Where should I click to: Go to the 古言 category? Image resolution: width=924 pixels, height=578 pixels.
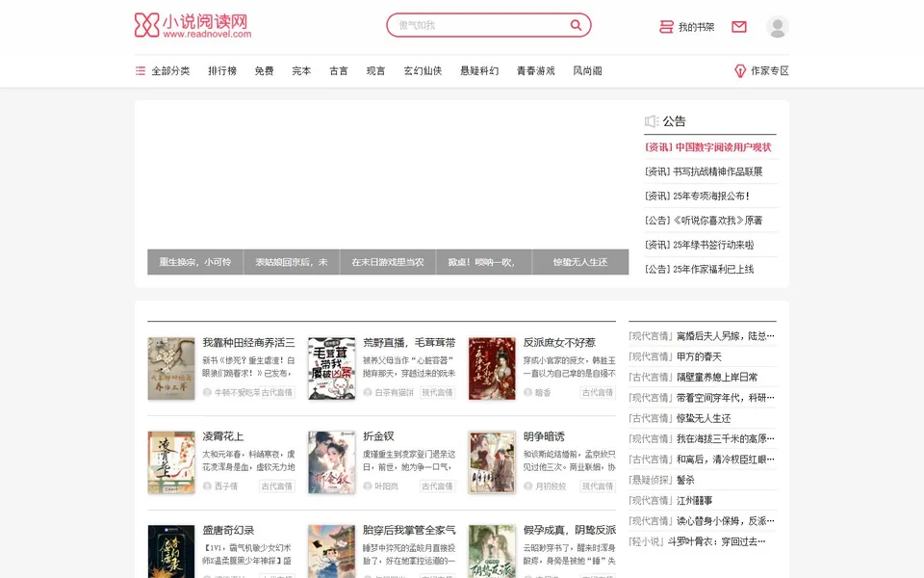point(338,70)
